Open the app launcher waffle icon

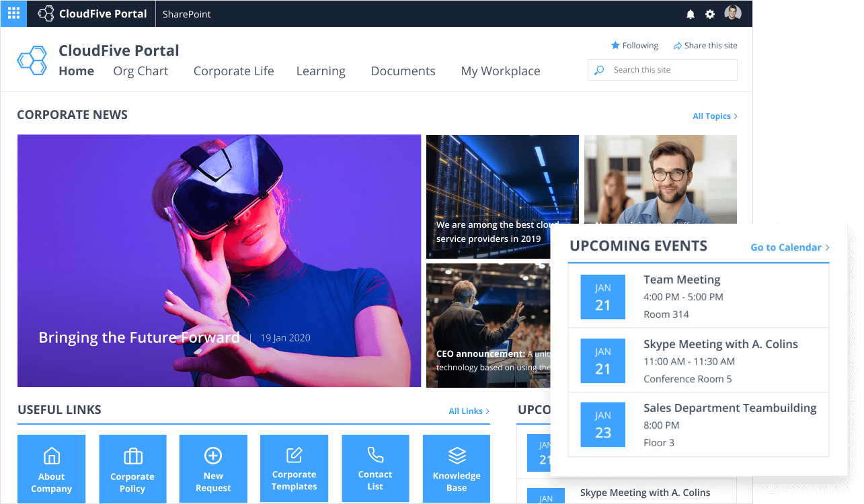pos(13,13)
